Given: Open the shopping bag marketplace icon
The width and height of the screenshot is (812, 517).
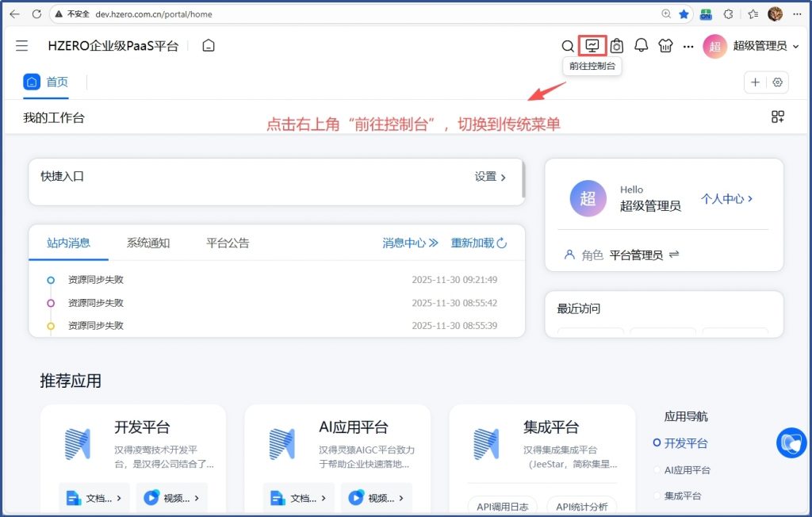Looking at the screenshot, I should 617,46.
